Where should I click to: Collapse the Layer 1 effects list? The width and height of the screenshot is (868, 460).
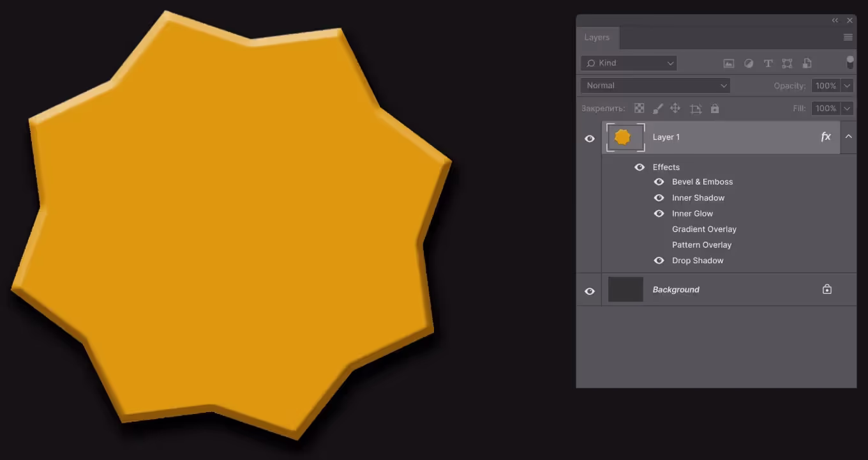coord(848,137)
